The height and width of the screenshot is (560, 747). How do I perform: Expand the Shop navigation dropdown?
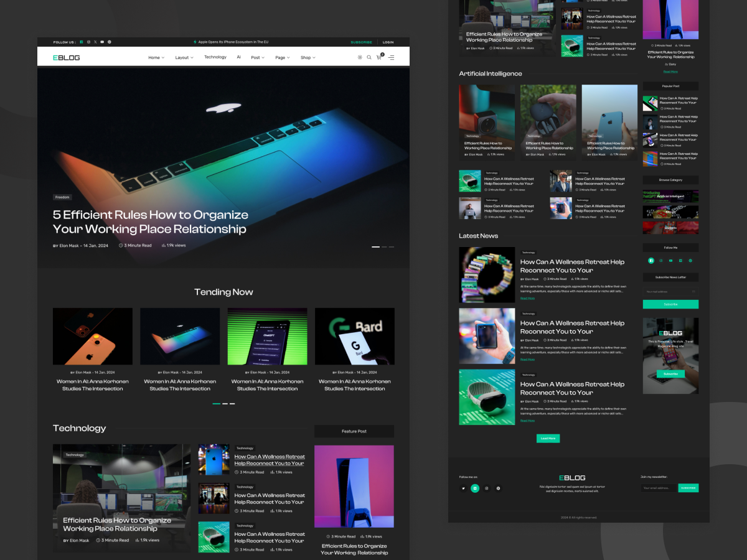click(306, 57)
